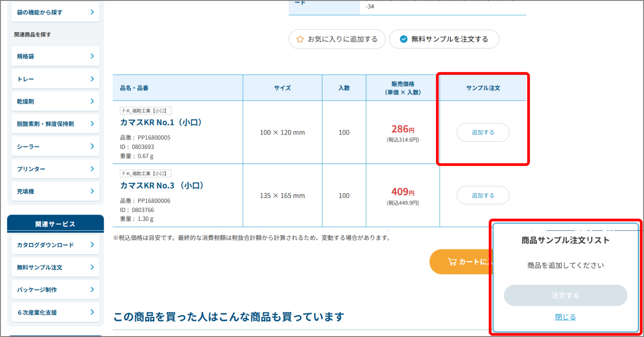
Task: Click the 注文する button in the popup
Action: pos(565,295)
